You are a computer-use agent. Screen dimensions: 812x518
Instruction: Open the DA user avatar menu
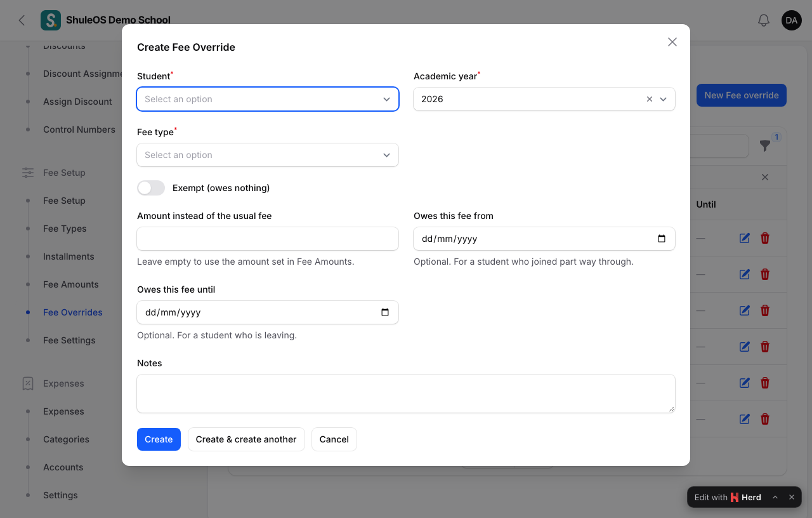(x=792, y=20)
